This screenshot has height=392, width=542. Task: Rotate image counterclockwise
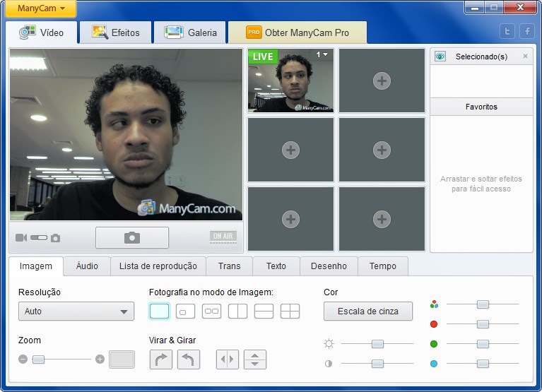point(189,360)
